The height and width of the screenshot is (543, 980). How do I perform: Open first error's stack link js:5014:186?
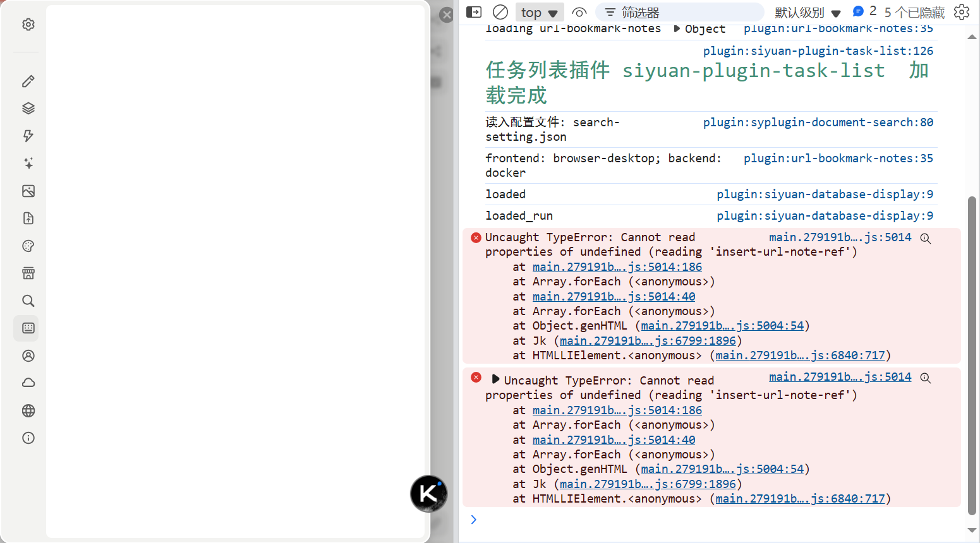[x=617, y=267]
